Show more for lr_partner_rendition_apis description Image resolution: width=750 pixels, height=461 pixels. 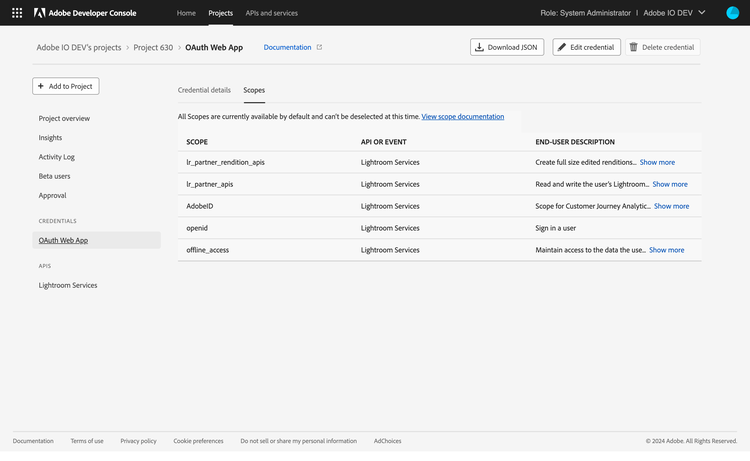point(657,162)
